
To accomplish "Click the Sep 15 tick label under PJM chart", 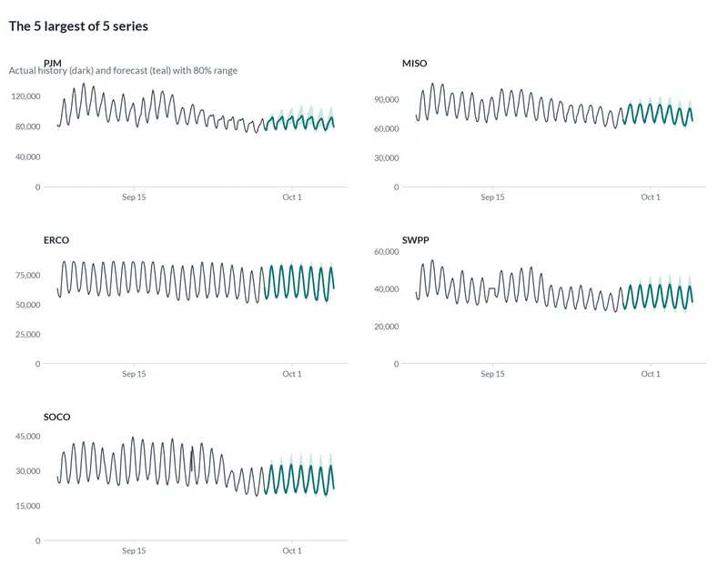I will (x=134, y=197).
